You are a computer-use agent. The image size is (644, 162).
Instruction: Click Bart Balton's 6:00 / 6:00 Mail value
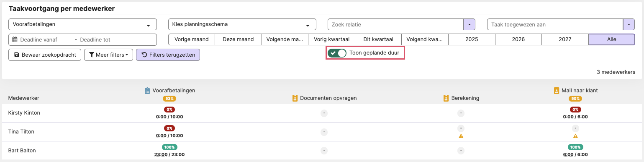click(x=575, y=154)
